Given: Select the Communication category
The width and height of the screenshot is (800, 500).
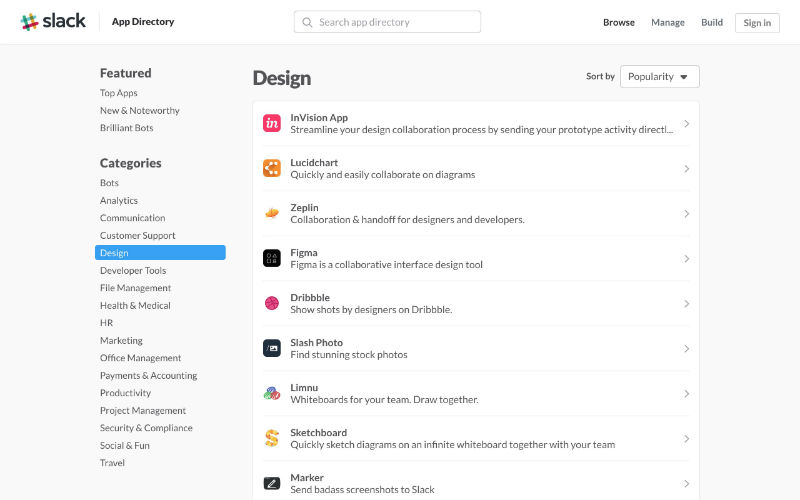Looking at the screenshot, I should pos(133,218).
